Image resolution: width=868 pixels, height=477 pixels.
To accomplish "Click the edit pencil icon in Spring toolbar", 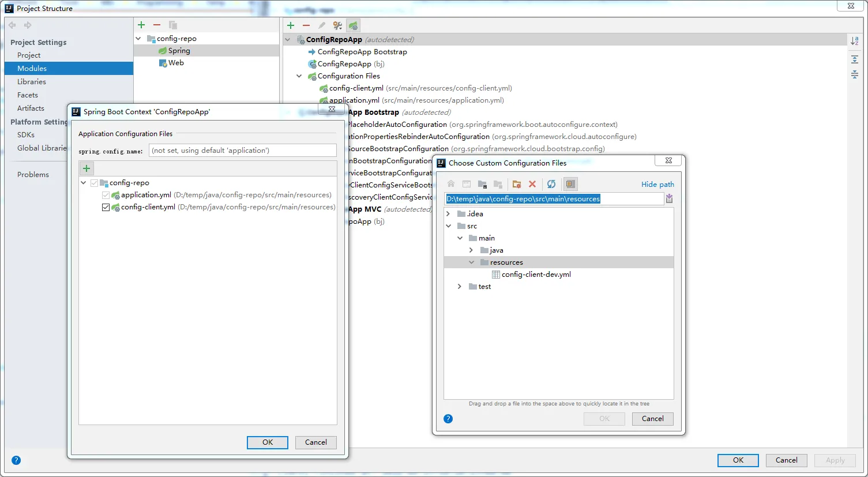I will pos(322,25).
